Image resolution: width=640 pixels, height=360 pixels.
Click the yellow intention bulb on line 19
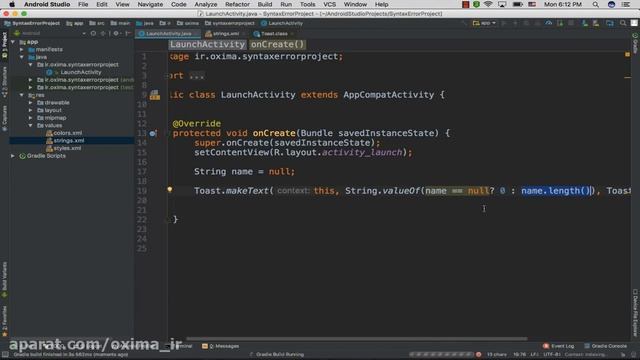pos(170,189)
